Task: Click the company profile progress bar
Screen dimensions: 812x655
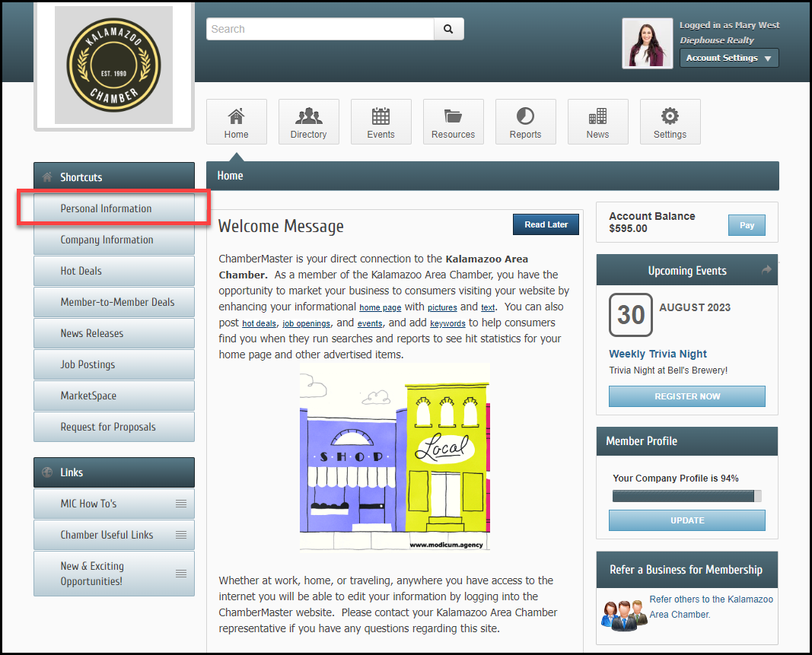Action: tap(686, 496)
